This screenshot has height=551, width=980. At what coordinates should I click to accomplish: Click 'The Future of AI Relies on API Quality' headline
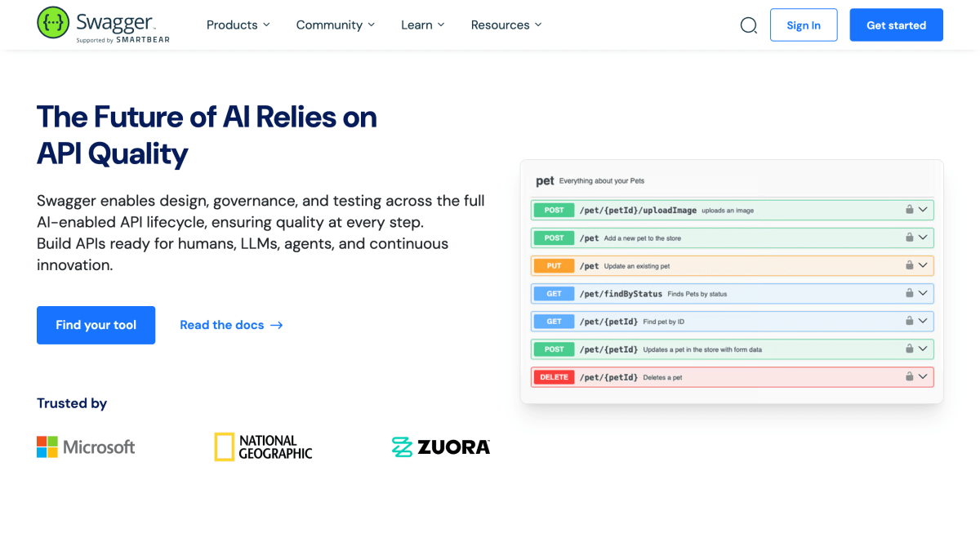207,135
